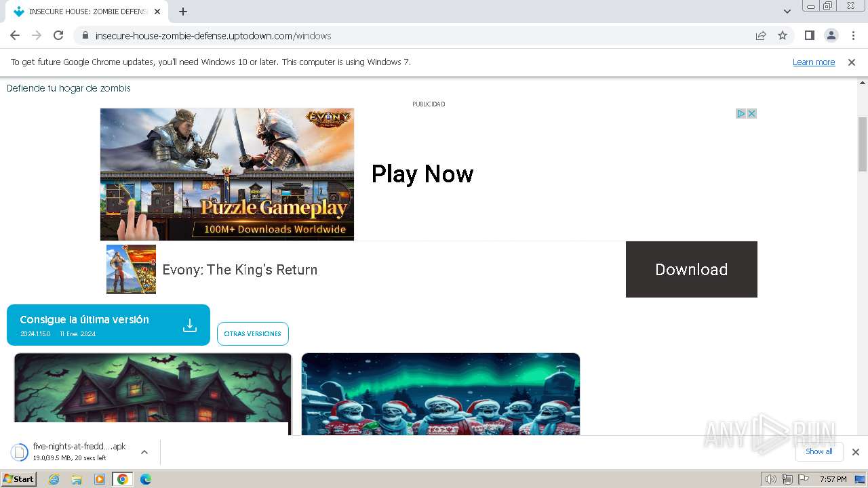Click the AdChoices icon on the ad
The width and height of the screenshot is (868, 488).
point(741,113)
